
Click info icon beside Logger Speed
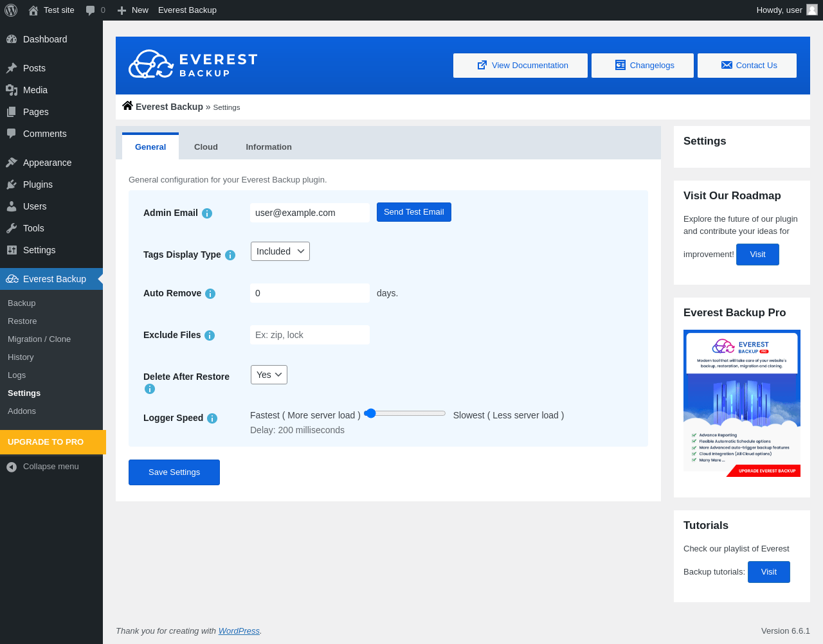click(x=212, y=418)
